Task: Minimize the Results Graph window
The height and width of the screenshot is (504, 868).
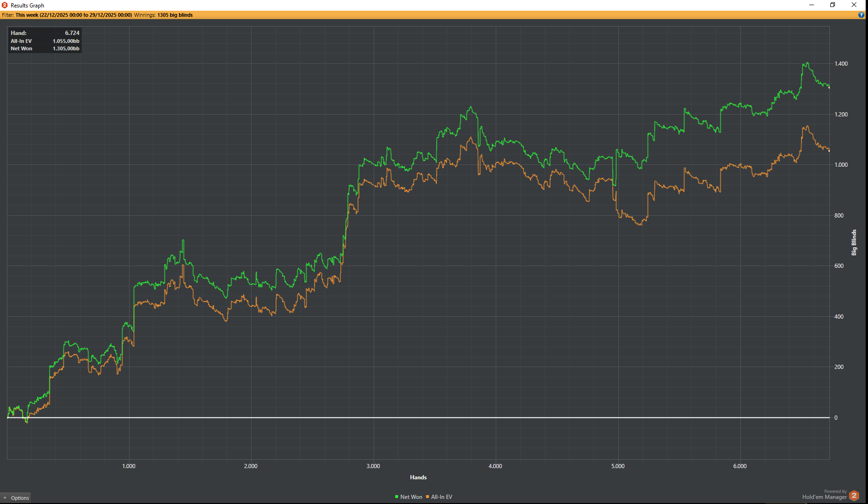Action: tap(812, 5)
